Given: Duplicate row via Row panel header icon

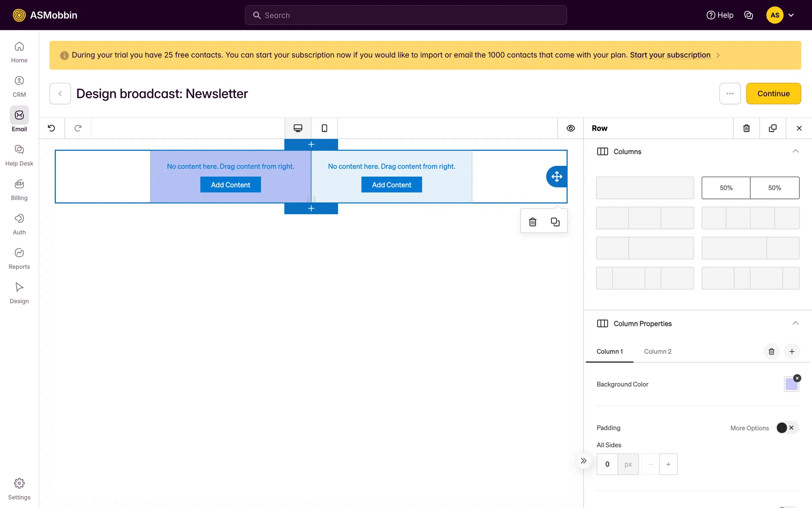Looking at the screenshot, I should (773, 128).
